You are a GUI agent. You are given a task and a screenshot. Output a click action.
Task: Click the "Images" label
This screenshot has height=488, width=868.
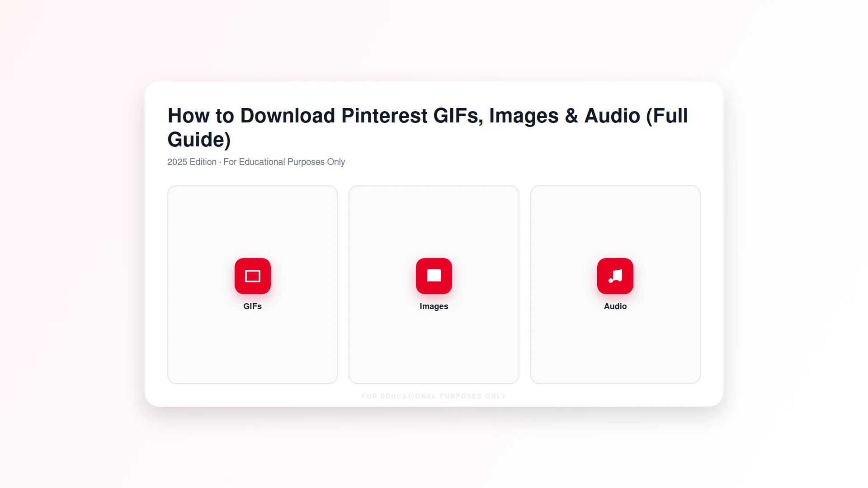pos(434,306)
